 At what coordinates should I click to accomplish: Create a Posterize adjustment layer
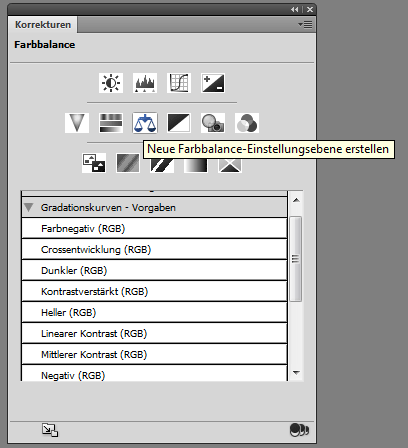[128, 163]
